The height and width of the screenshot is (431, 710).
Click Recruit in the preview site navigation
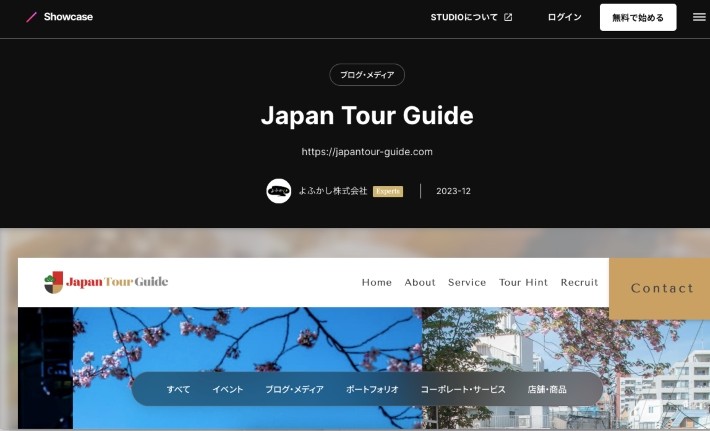click(579, 283)
